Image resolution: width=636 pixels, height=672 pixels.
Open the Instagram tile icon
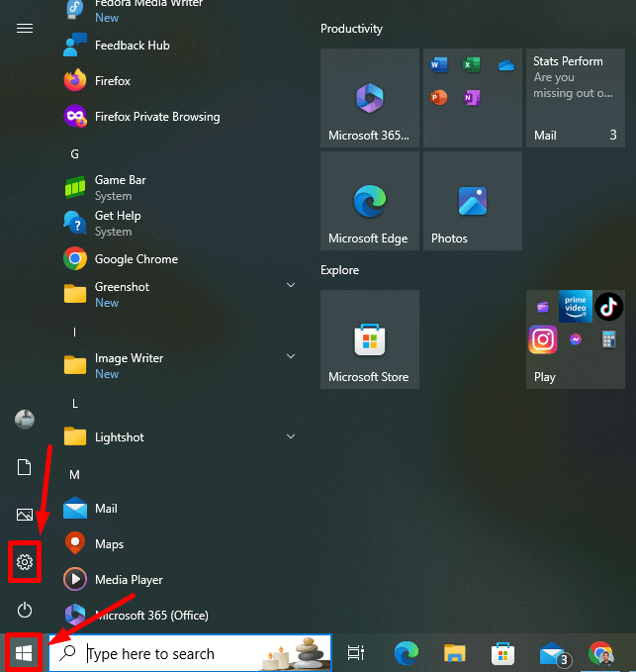pyautogui.click(x=542, y=340)
